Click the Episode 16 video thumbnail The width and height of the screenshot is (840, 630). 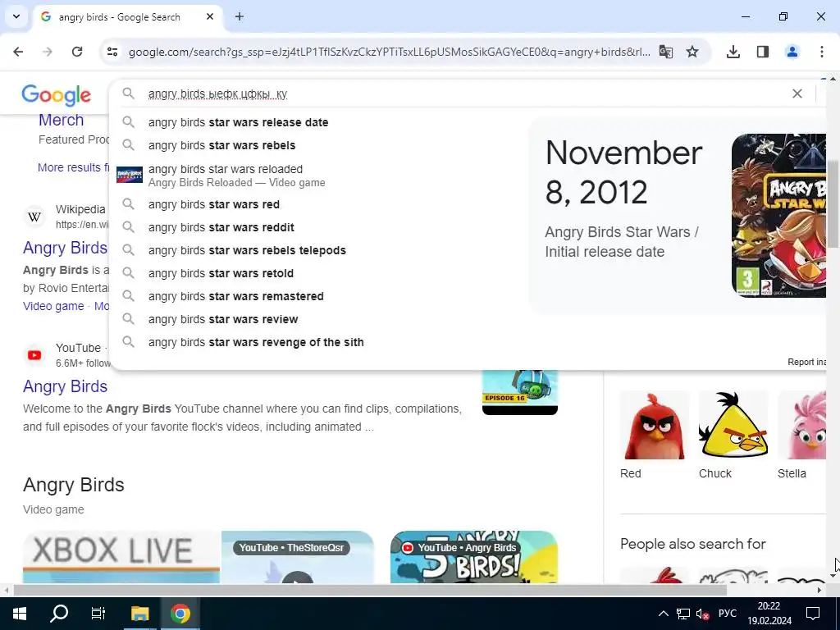(x=519, y=392)
